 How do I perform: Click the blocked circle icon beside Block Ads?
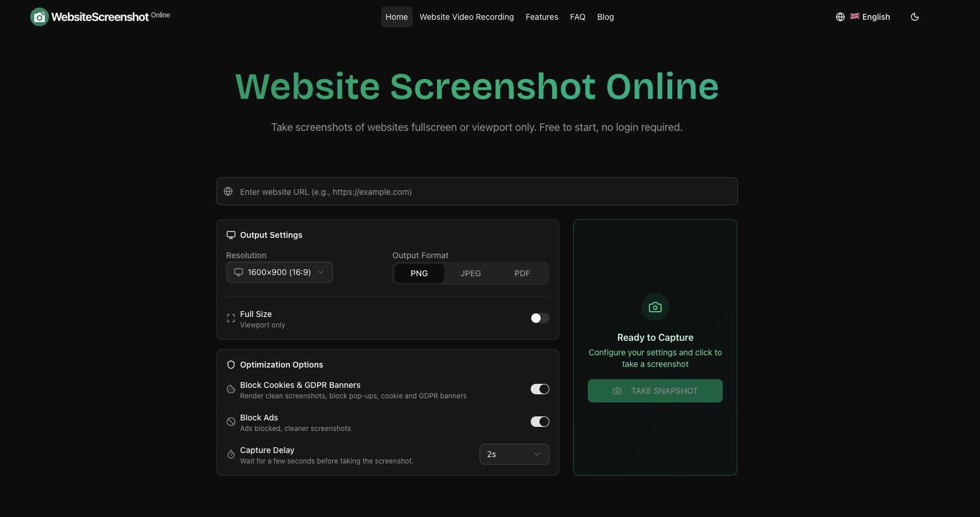tap(231, 422)
